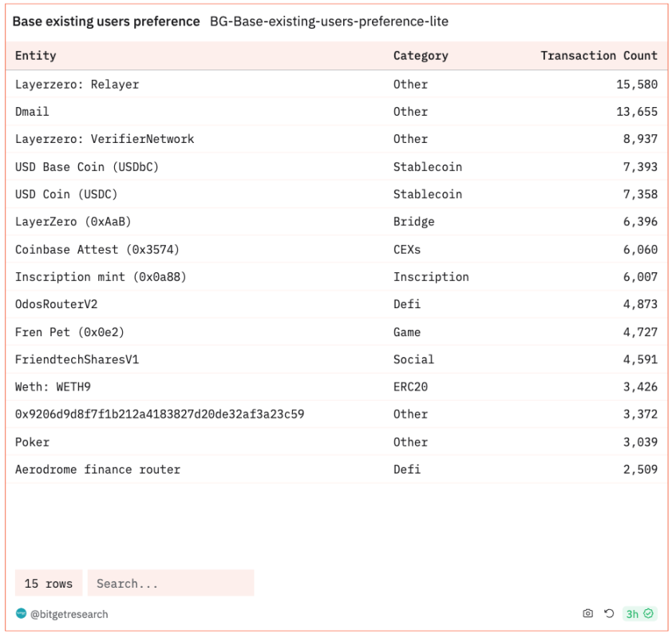Screen dimensions: 672x638
Task: Click the 0x9206d9d8f7f1b212a4 address cell
Action: (160, 414)
